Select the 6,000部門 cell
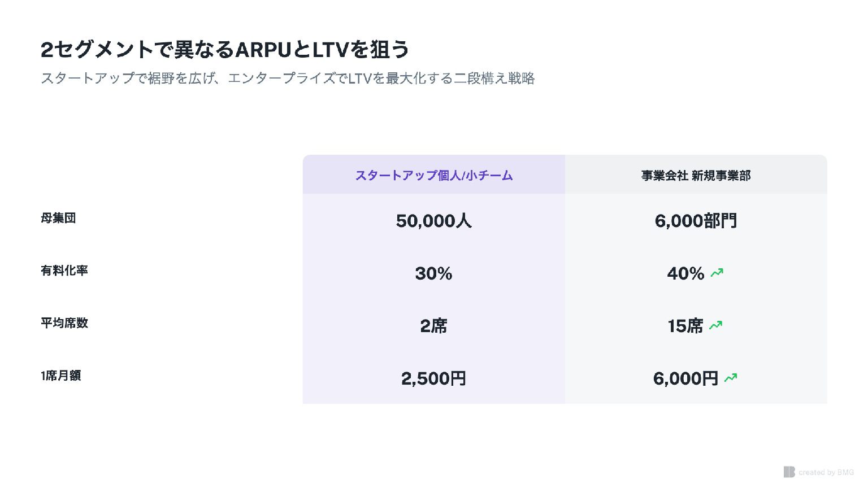The height and width of the screenshot is (488, 868). pyautogui.click(x=696, y=221)
